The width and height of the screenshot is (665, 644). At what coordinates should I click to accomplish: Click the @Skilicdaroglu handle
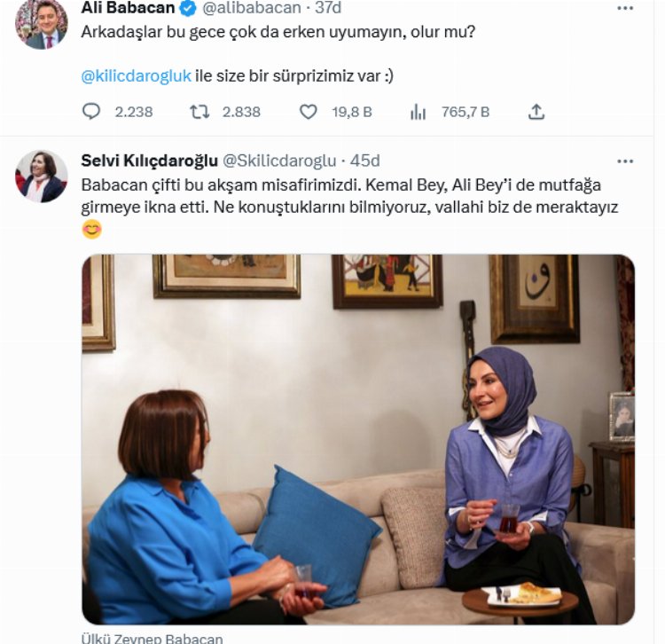point(279,161)
